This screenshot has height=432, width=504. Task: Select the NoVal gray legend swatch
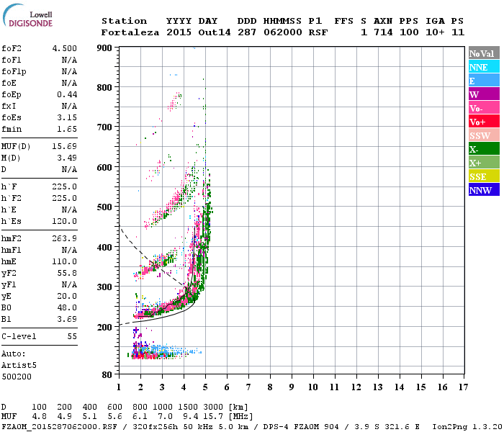484,53
